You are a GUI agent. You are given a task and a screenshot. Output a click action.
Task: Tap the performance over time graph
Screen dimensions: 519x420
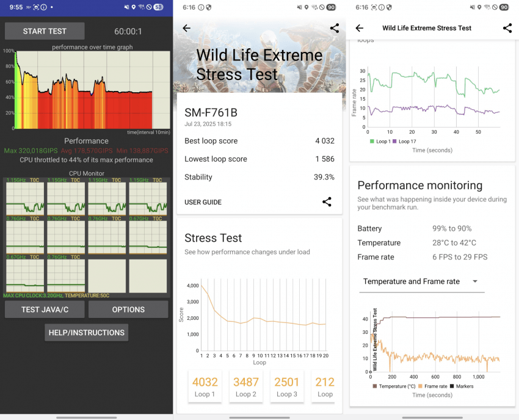tap(92, 90)
